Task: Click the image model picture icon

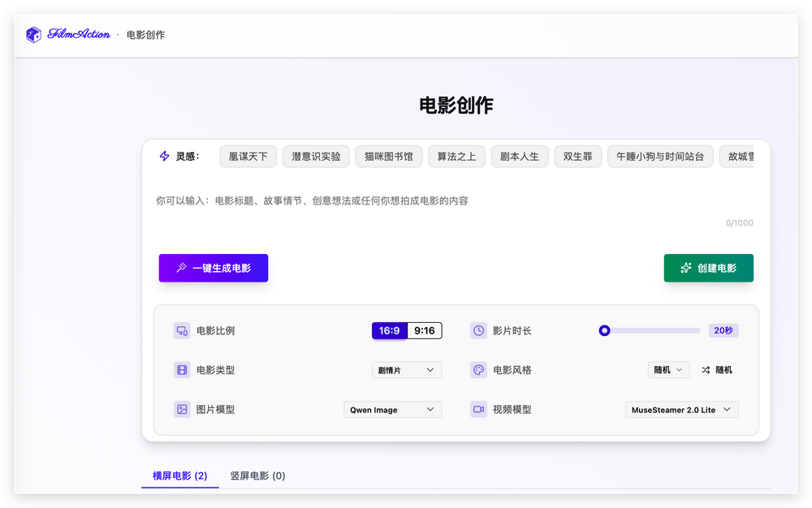Action: pyautogui.click(x=182, y=410)
